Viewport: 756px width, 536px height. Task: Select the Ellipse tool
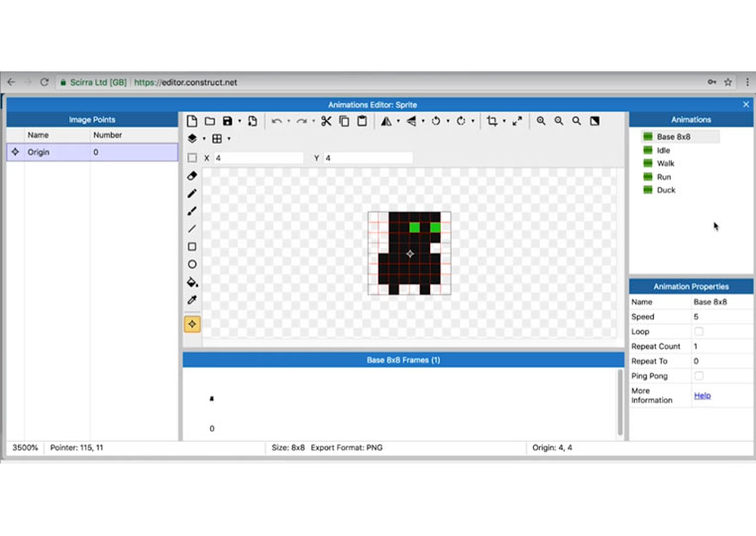pyautogui.click(x=192, y=265)
